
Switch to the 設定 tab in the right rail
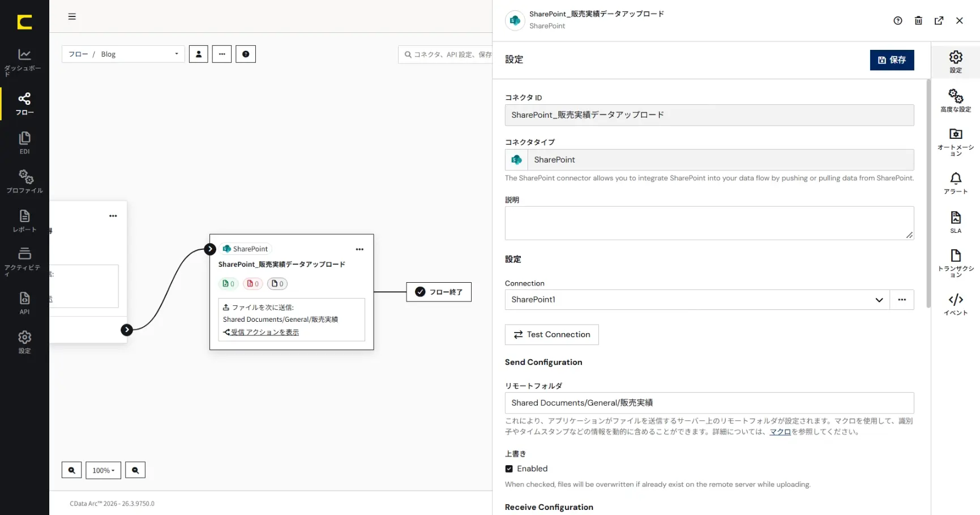956,62
